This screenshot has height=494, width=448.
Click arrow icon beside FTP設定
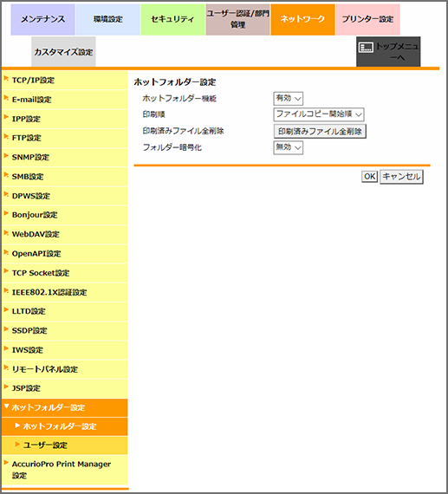coord(6,136)
